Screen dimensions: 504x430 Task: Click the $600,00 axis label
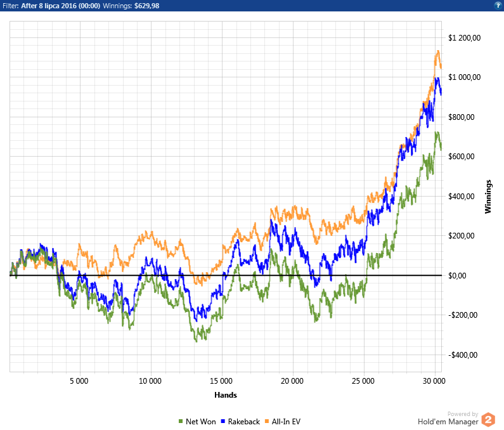coord(462,157)
